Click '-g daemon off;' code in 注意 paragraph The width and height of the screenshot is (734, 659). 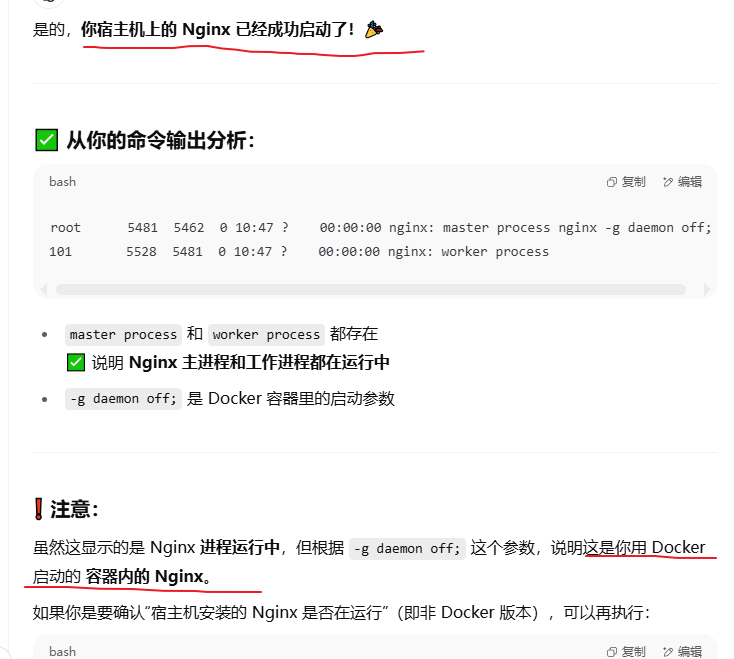[407, 549]
